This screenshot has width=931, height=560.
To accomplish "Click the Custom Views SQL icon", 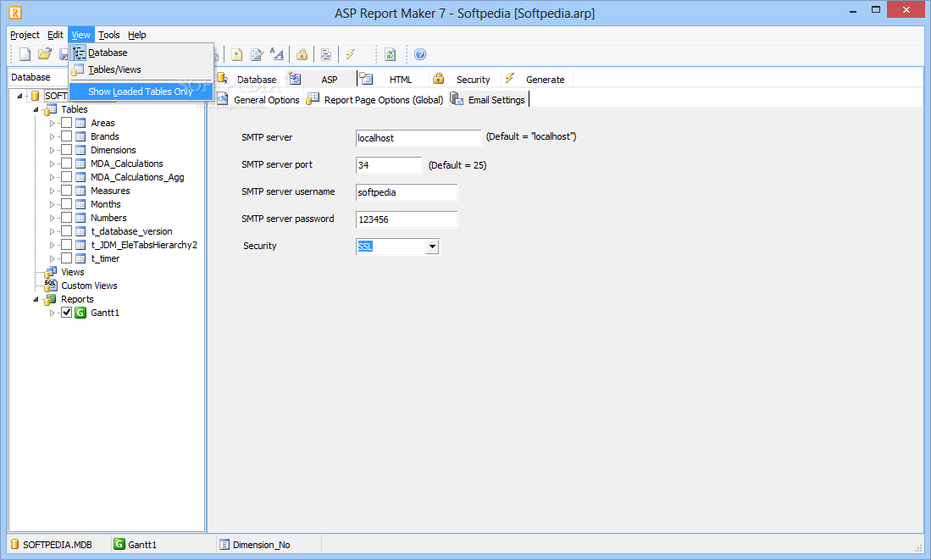I will tap(51, 285).
